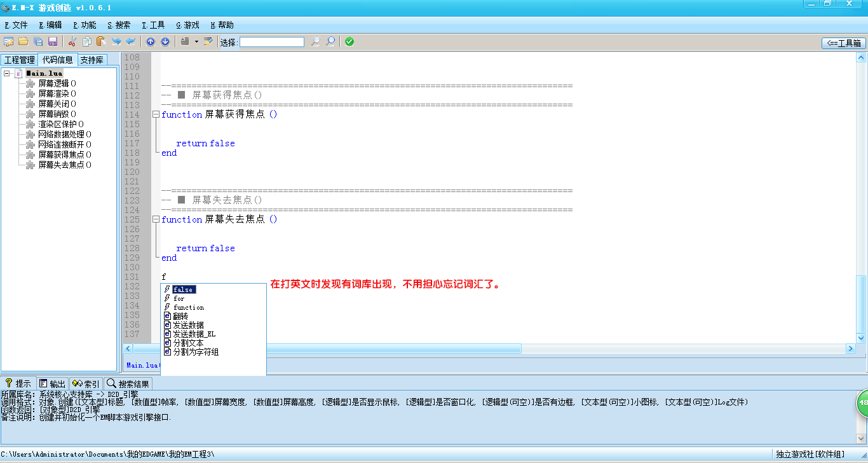Viewport: 868px width, 463px height.
Task: Cut selection using the scissors icon
Action: (72, 42)
